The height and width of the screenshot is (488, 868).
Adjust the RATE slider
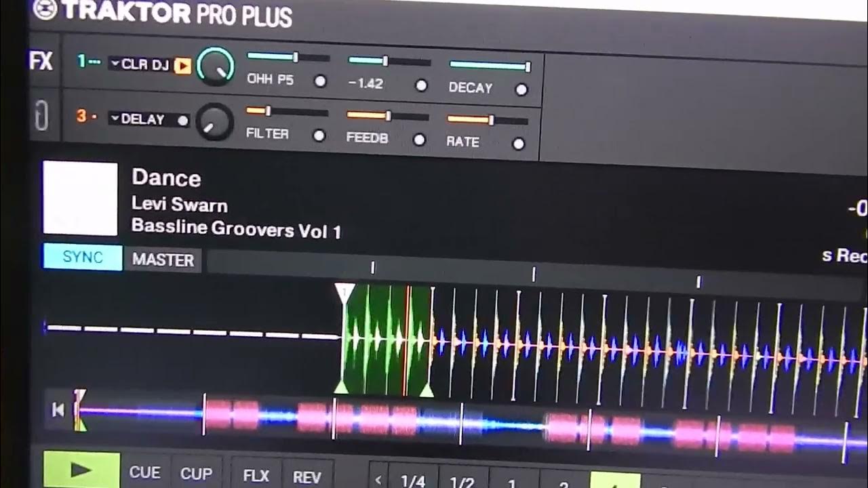pos(488,120)
